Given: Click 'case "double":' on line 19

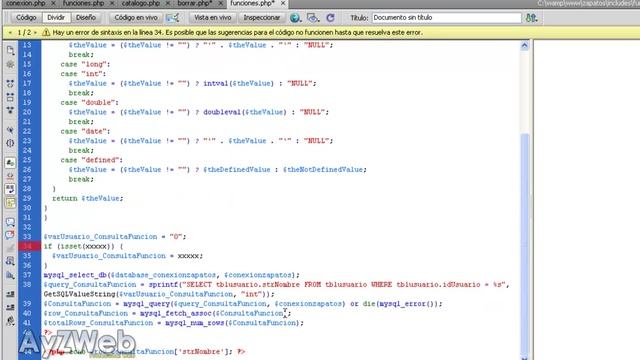Looking at the screenshot, I should 89,102.
